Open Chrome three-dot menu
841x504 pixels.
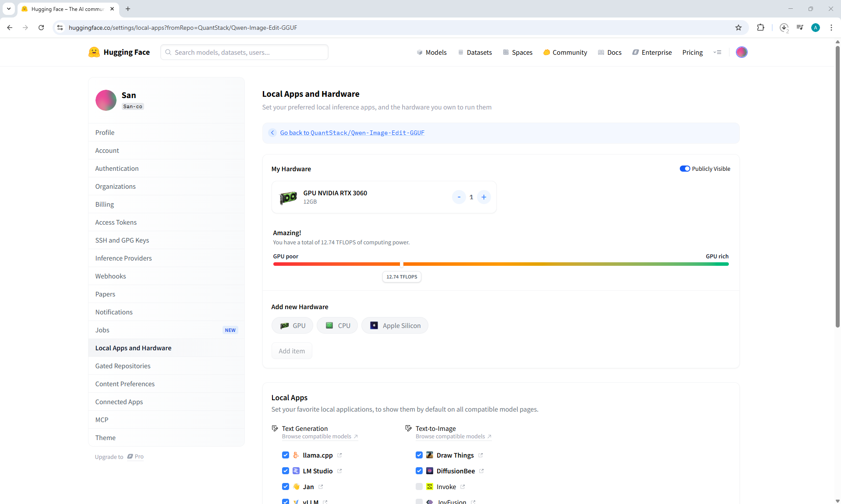(831, 28)
